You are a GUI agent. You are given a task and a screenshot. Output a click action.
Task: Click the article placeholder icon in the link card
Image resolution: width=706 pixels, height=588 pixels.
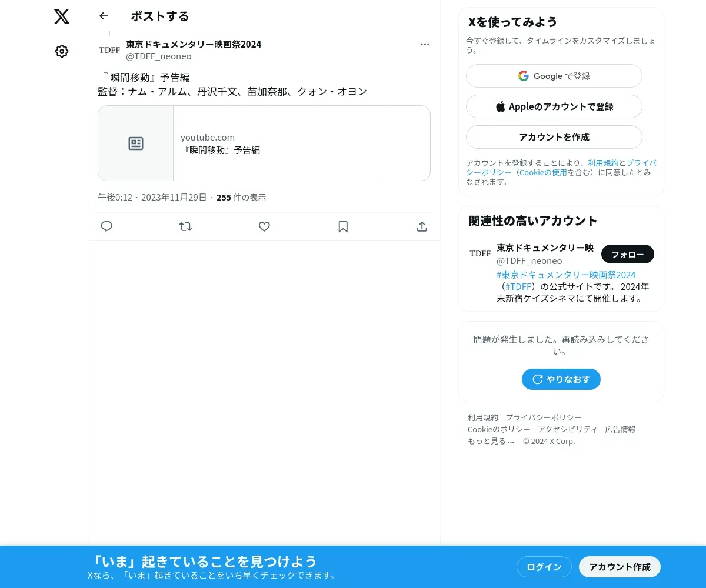pos(136,143)
